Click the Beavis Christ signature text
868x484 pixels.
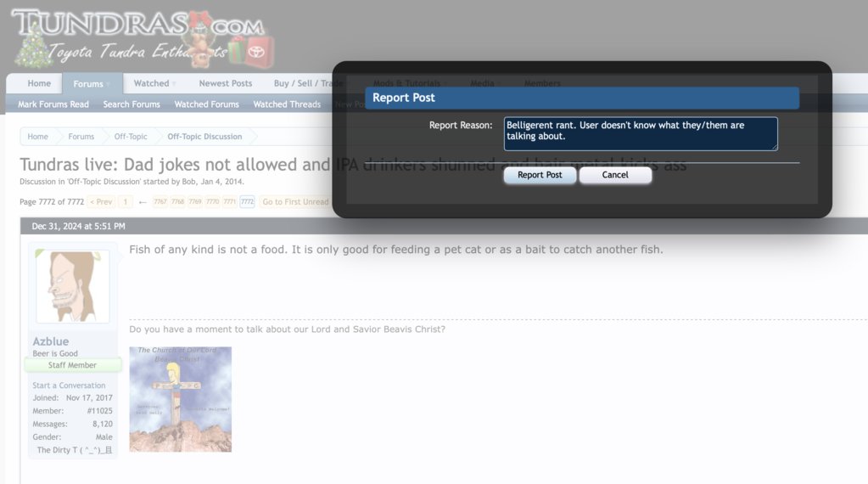tap(288, 329)
